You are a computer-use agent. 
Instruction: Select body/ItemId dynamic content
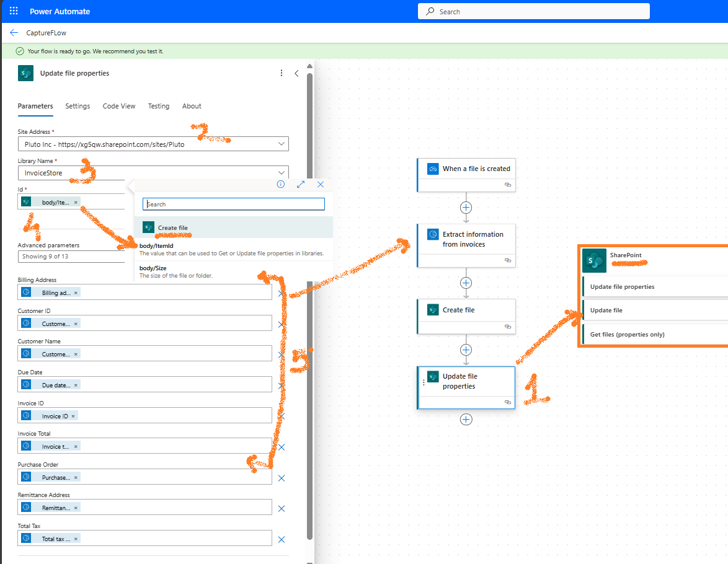234,250
